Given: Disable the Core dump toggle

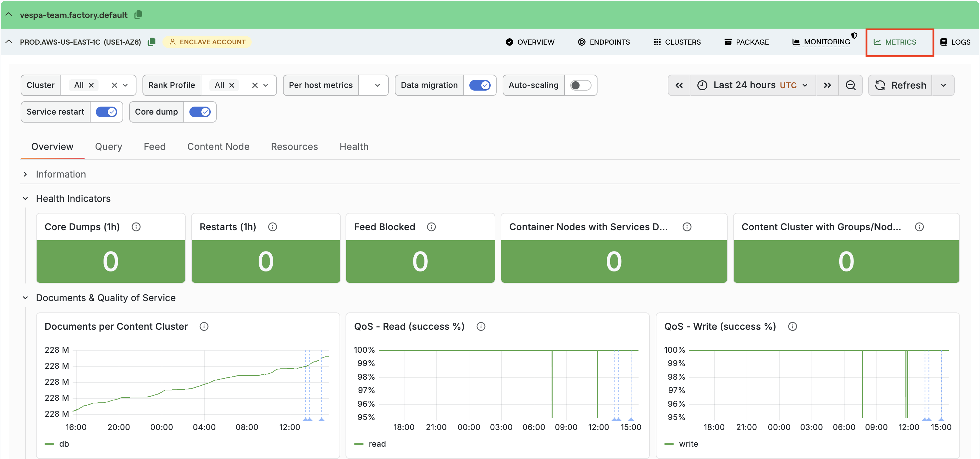Looking at the screenshot, I should (x=200, y=112).
